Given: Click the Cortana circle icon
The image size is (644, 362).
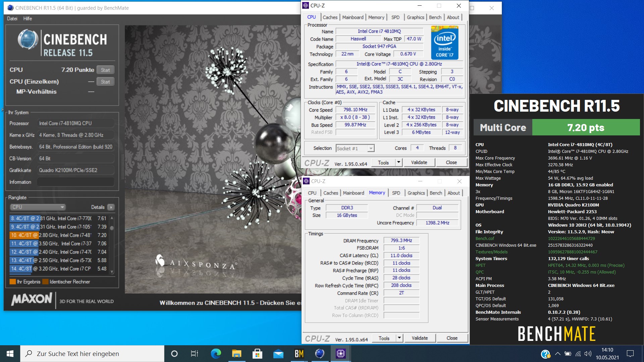Looking at the screenshot, I should [174, 354].
